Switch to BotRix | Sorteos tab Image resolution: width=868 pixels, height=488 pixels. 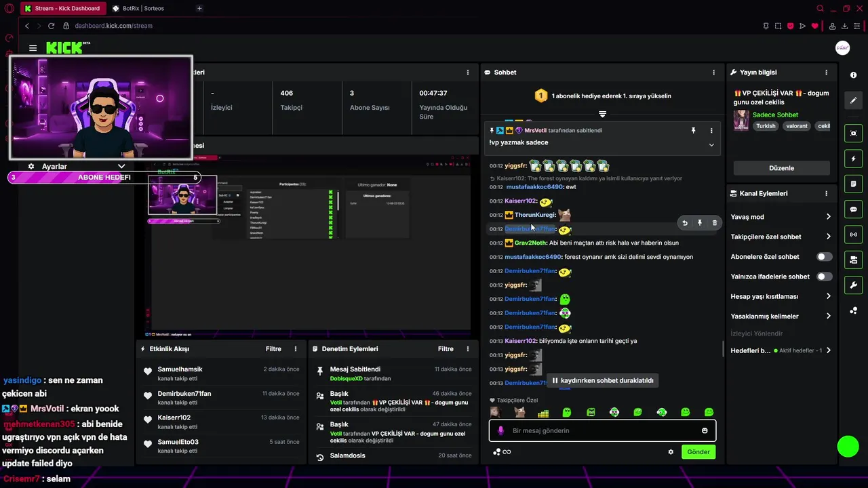[143, 8]
